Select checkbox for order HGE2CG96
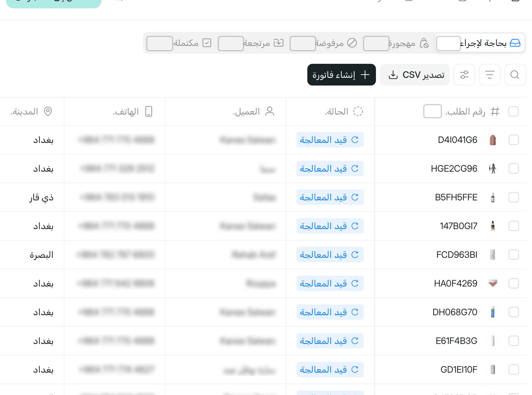This screenshot has width=532, height=395. pos(513,168)
